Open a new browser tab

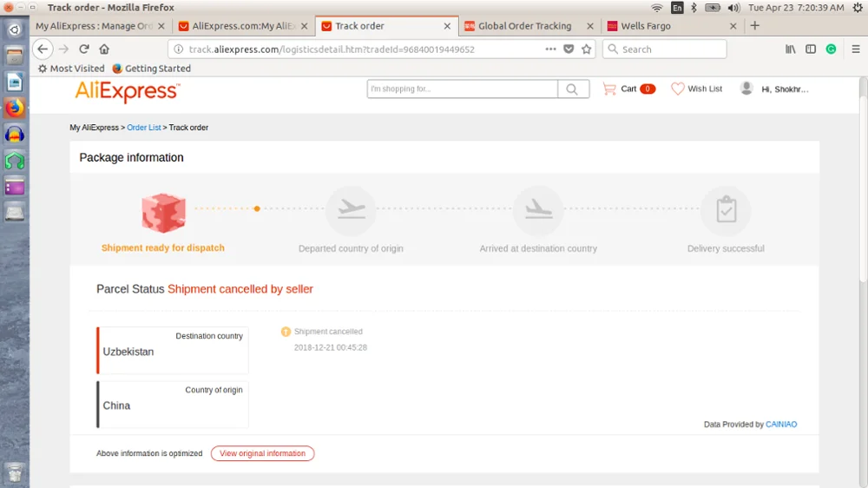(754, 25)
